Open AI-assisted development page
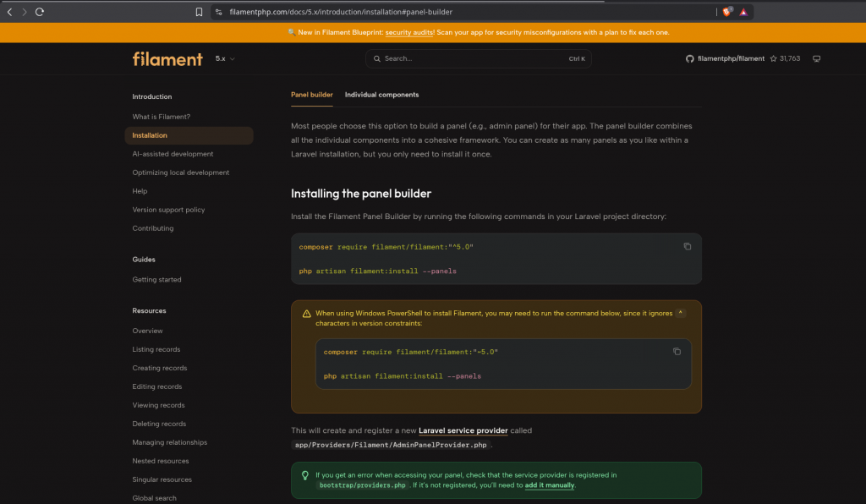The width and height of the screenshot is (866, 504). pos(173,154)
